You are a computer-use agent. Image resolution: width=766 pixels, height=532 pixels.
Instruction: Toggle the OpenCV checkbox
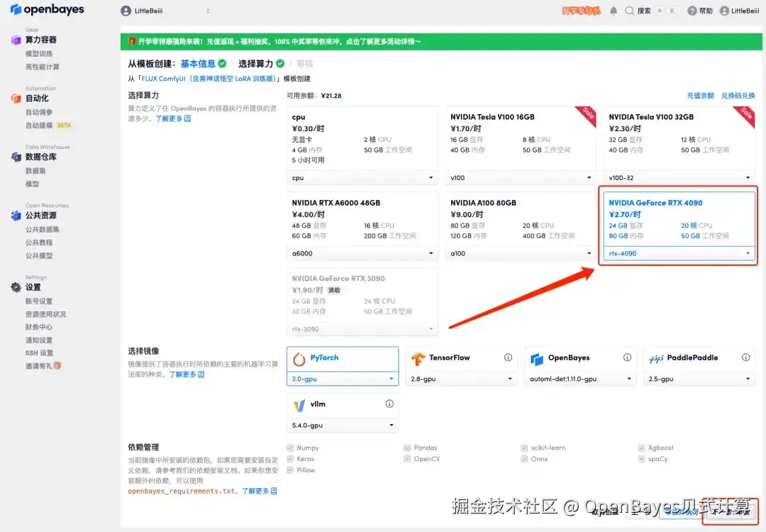407,459
